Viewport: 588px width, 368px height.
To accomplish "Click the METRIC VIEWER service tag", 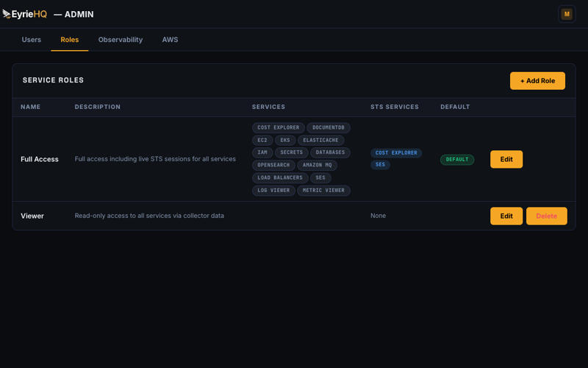I will coord(323,191).
